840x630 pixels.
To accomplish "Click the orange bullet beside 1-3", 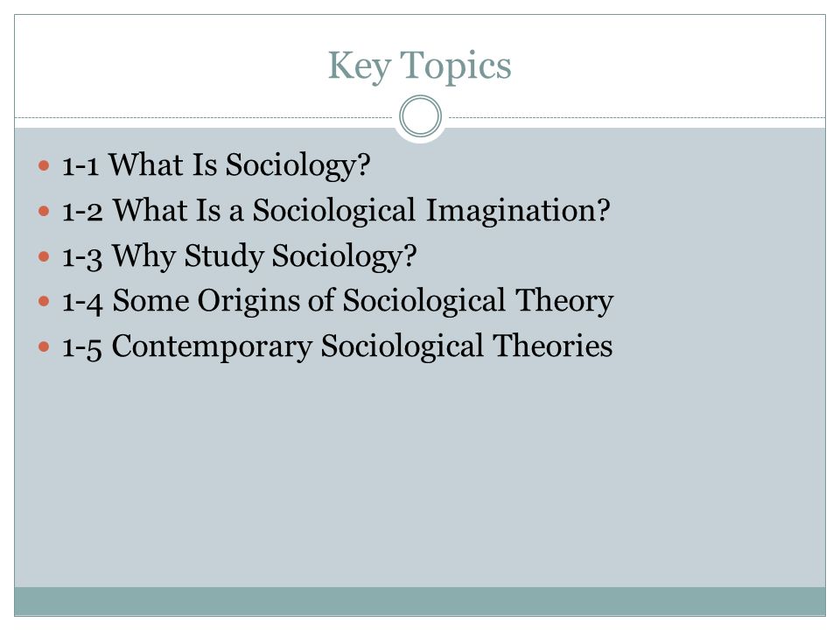I will 44,256.
